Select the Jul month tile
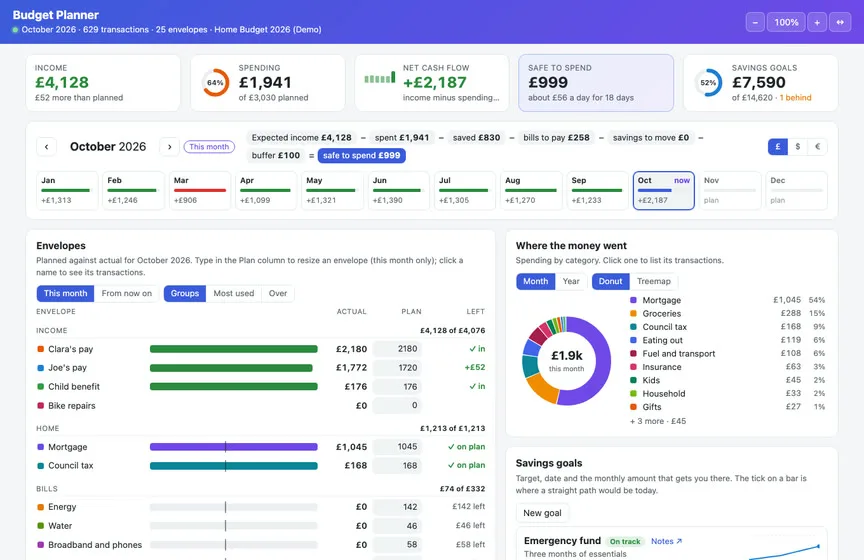The height and width of the screenshot is (560, 864). (465, 190)
